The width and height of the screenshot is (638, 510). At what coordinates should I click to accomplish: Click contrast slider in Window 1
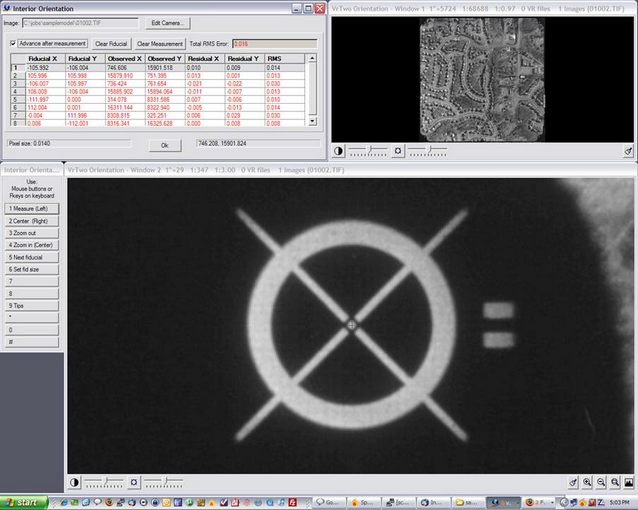pos(368,151)
